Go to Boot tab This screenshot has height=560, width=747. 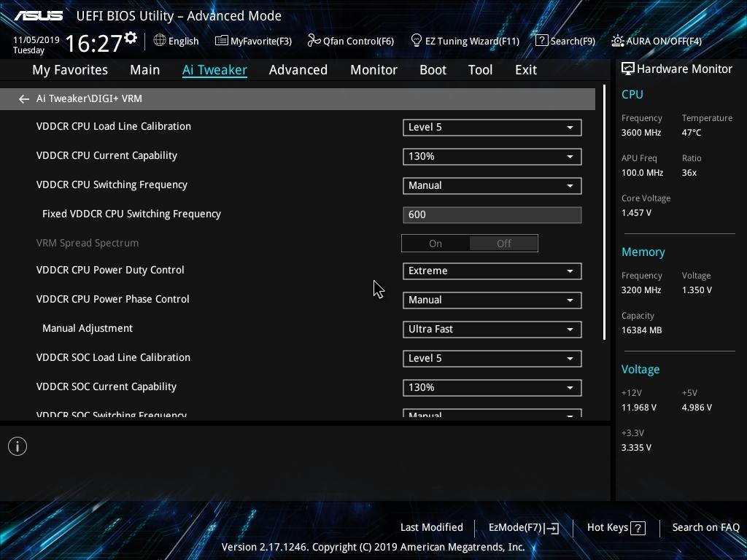click(433, 70)
